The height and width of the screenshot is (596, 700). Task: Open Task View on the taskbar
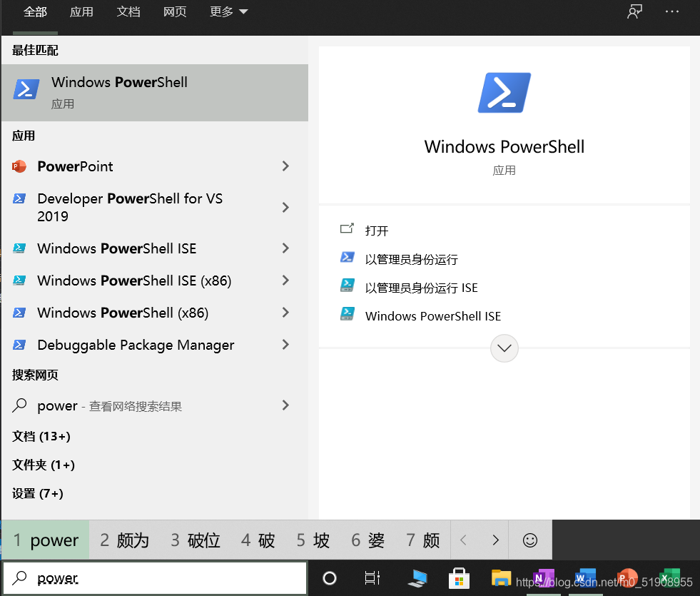coord(372,578)
